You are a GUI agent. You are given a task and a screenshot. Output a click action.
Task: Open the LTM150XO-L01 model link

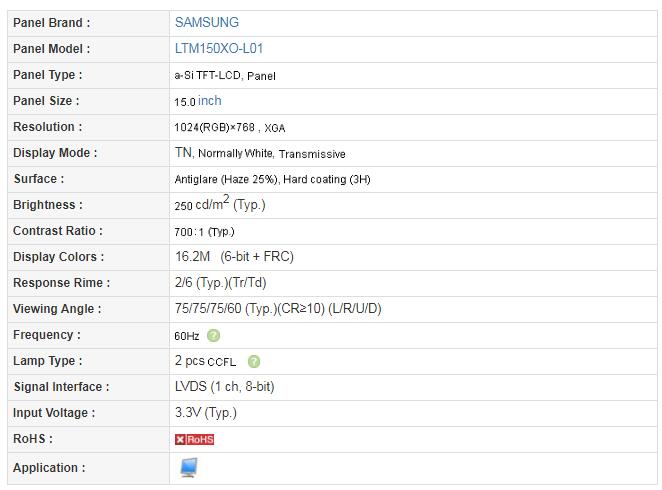pos(219,49)
